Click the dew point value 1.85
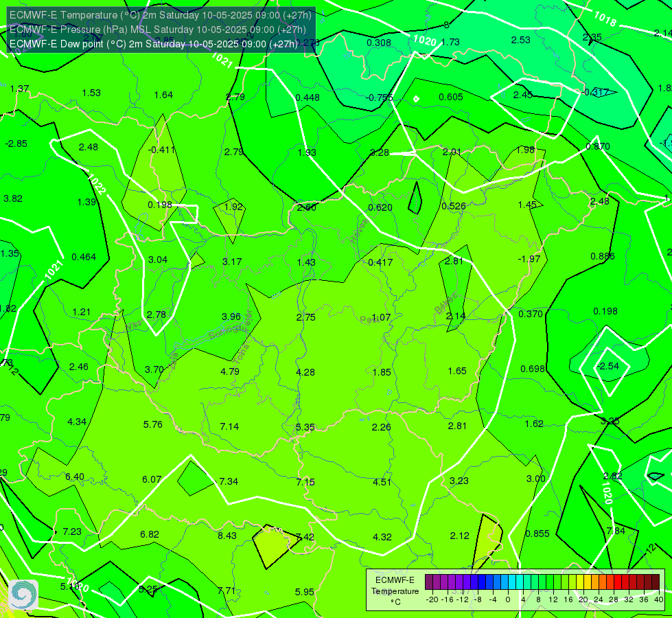 [382, 372]
